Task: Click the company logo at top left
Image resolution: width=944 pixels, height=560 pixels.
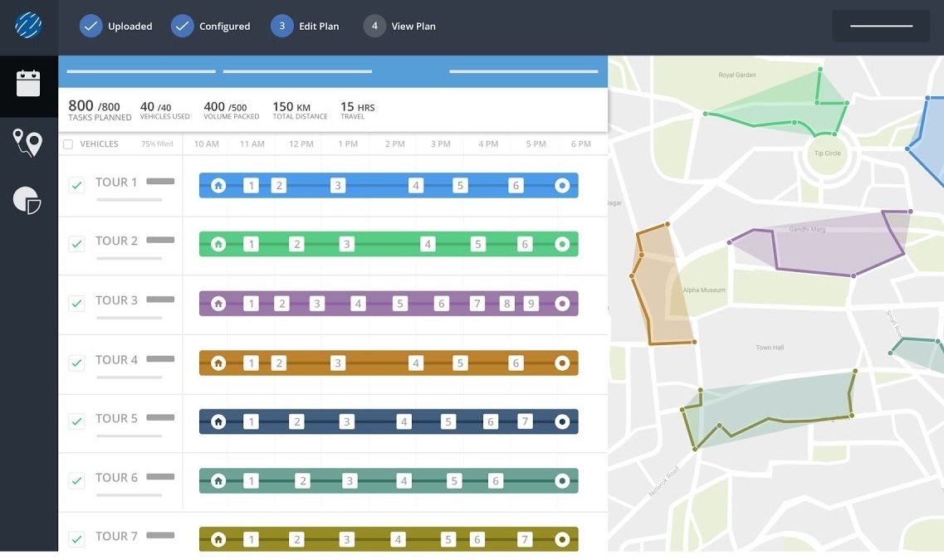Action: (x=28, y=26)
